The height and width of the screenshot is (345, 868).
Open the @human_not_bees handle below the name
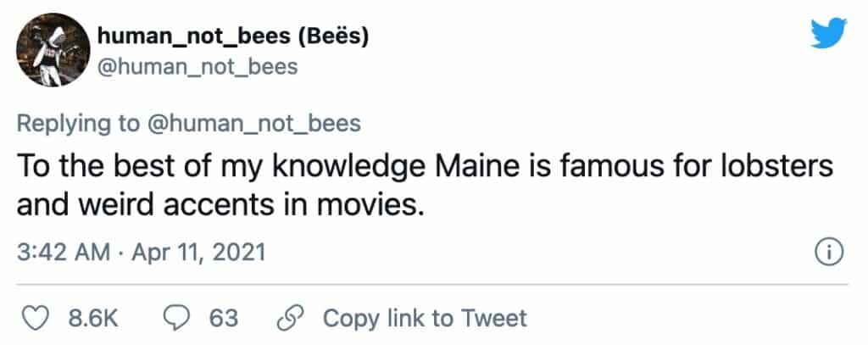[x=198, y=65]
